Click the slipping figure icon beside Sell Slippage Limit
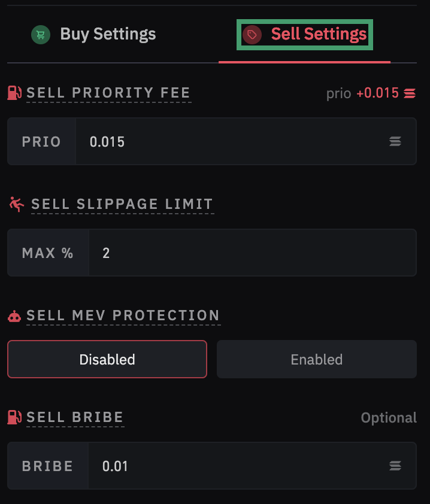Screen dimensions: 430x504 tap(17, 204)
